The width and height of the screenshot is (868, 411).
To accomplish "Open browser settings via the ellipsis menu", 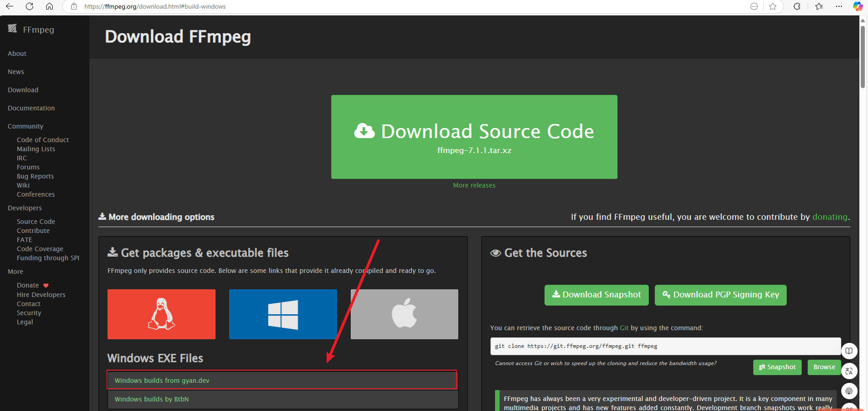I will (x=839, y=6).
